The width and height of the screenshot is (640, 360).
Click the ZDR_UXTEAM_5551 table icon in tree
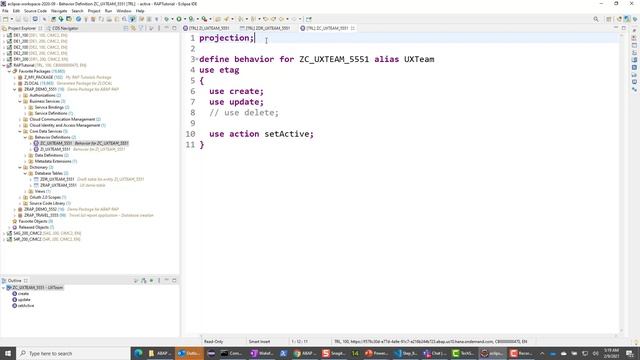click(36, 179)
